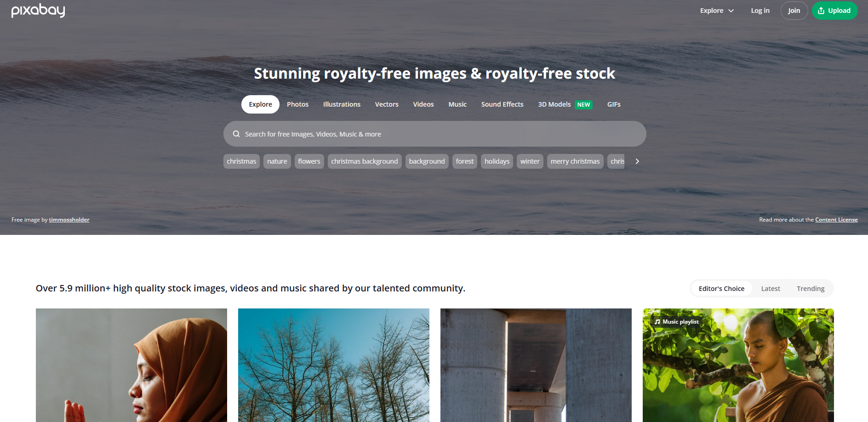The height and width of the screenshot is (422, 868).
Task: Select Editor's Choice filter
Action: pyautogui.click(x=721, y=289)
